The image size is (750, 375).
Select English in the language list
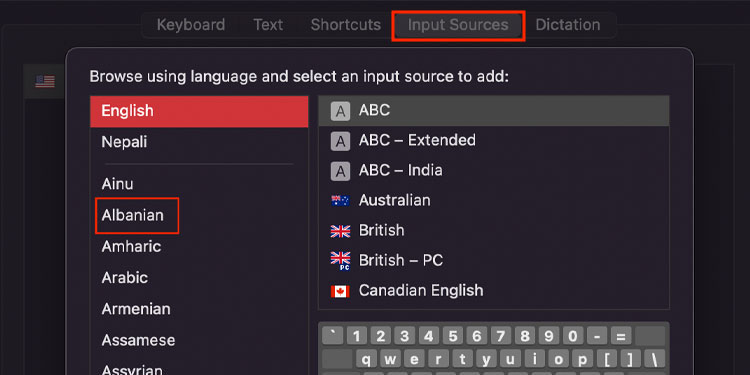pyautogui.click(x=199, y=111)
